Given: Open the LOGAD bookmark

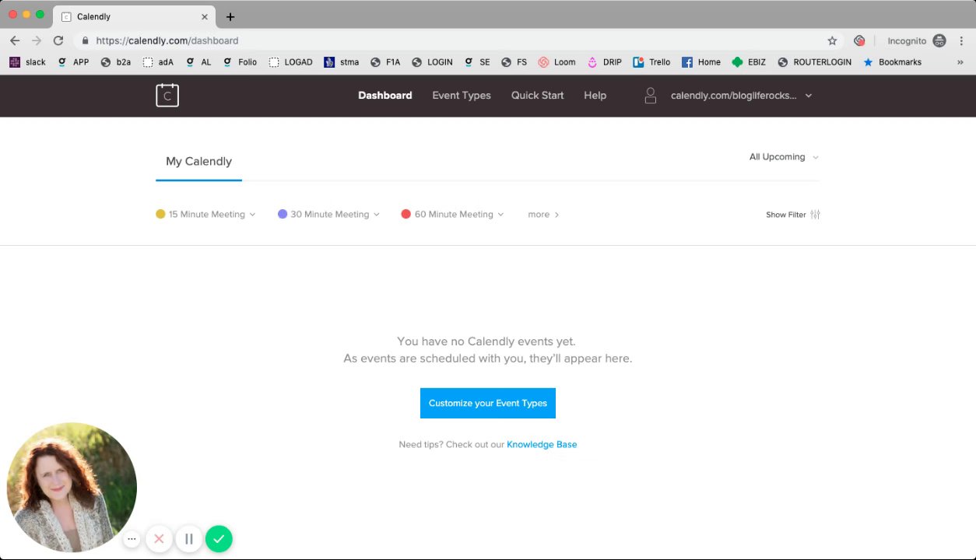Looking at the screenshot, I should click(290, 62).
